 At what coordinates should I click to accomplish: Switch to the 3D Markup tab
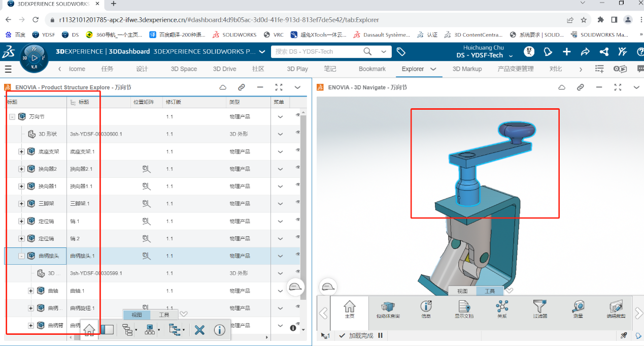point(467,69)
